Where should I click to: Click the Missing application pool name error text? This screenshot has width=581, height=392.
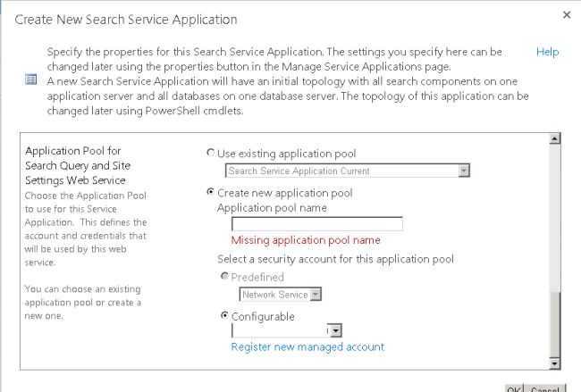point(306,240)
